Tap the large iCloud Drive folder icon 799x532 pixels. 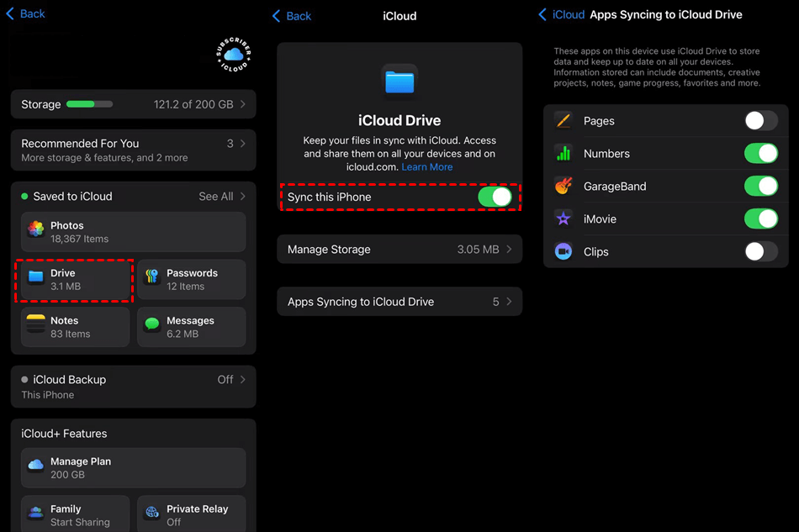(x=399, y=82)
